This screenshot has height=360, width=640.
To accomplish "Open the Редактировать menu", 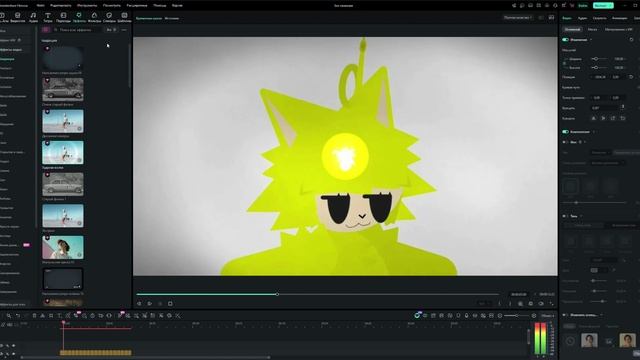I will [60, 6].
